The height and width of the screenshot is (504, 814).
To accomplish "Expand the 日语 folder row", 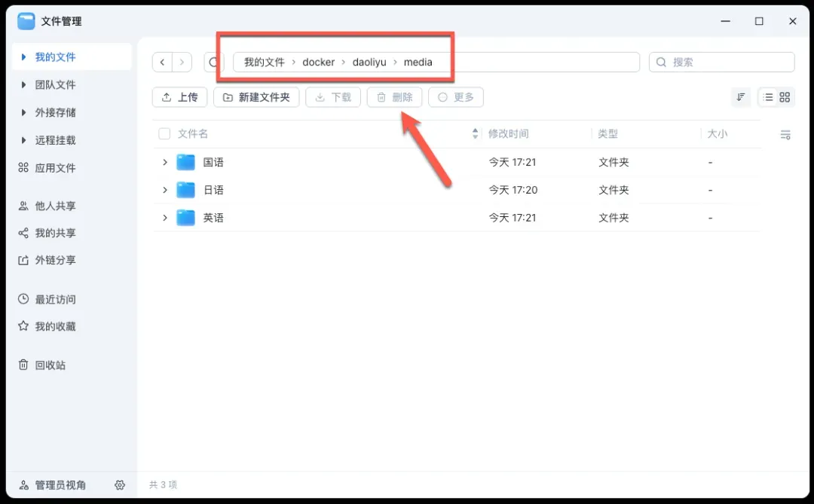I will pos(164,190).
